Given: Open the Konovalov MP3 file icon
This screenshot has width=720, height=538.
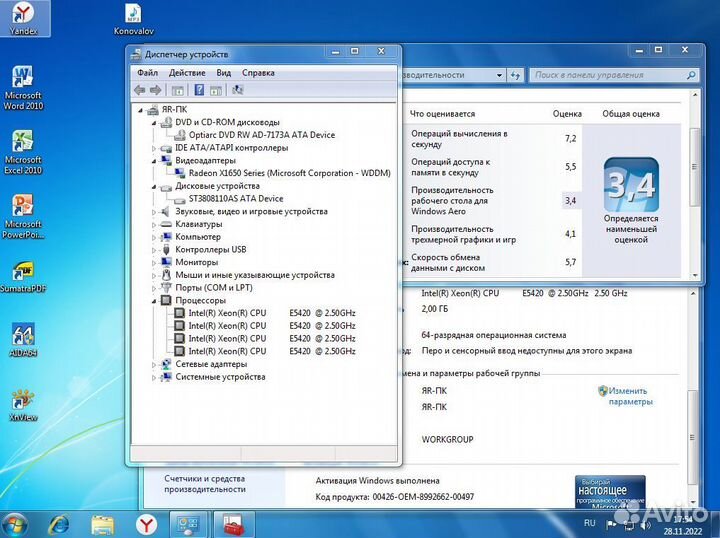Looking at the screenshot, I should (x=134, y=19).
